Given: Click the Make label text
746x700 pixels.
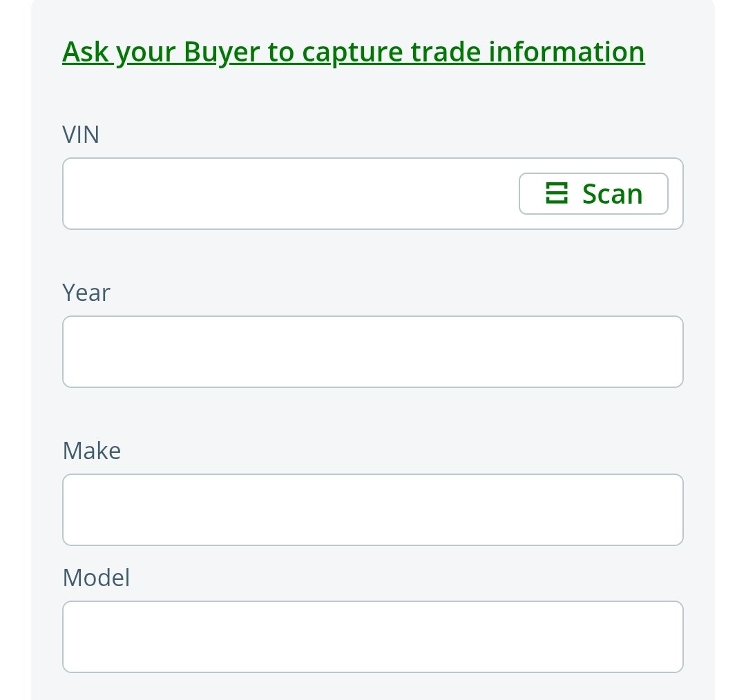Looking at the screenshot, I should [91, 450].
